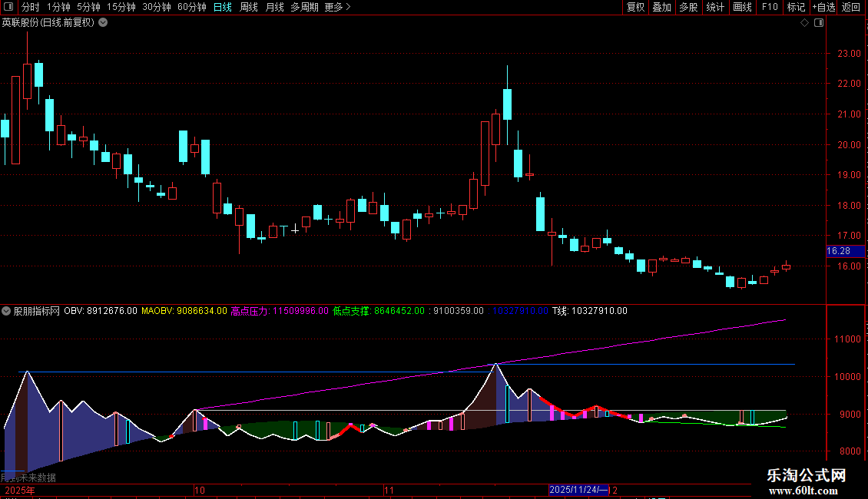Switch to 月线 monthly chart
This screenshot has height=499, width=868.
click(x=274, y=7)
